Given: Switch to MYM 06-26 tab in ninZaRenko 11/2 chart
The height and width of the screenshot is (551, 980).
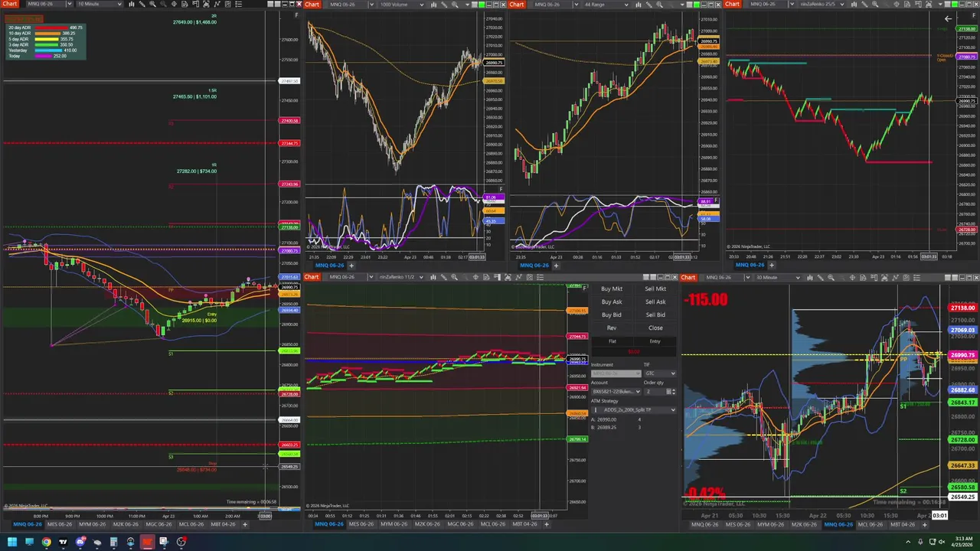Looking at the screenshot, I should 394,524.
